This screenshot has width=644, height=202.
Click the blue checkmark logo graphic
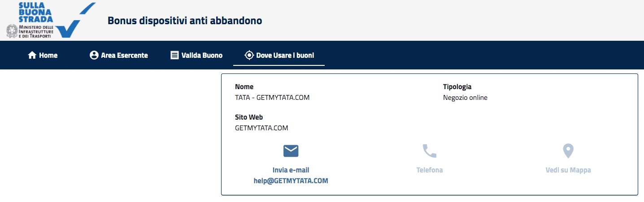click(75, 21)
